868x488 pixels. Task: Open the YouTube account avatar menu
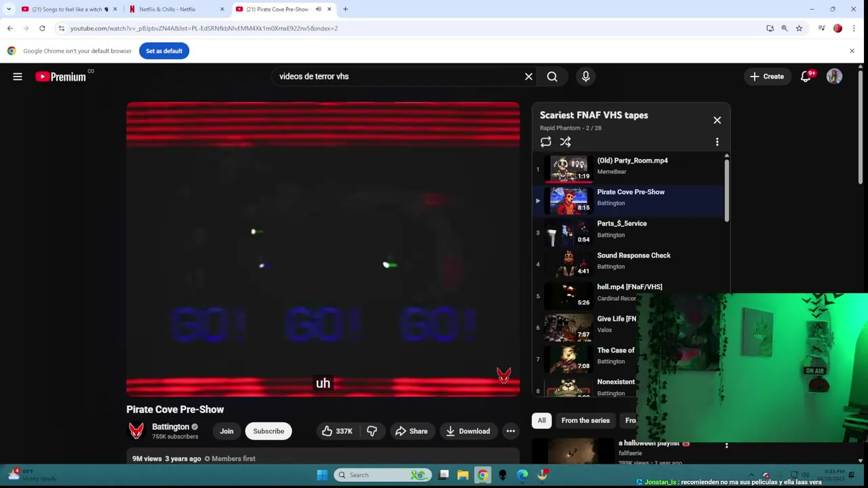point(834,77)
